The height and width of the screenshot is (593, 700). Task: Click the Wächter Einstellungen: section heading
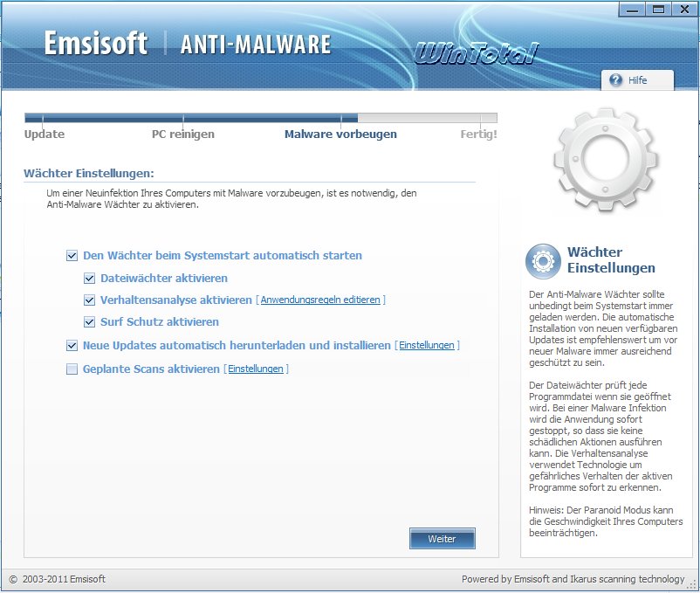tap(89, 173)
